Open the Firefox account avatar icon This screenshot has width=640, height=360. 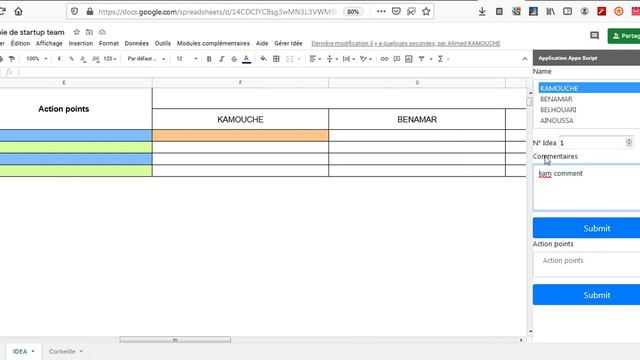(584, 11)
